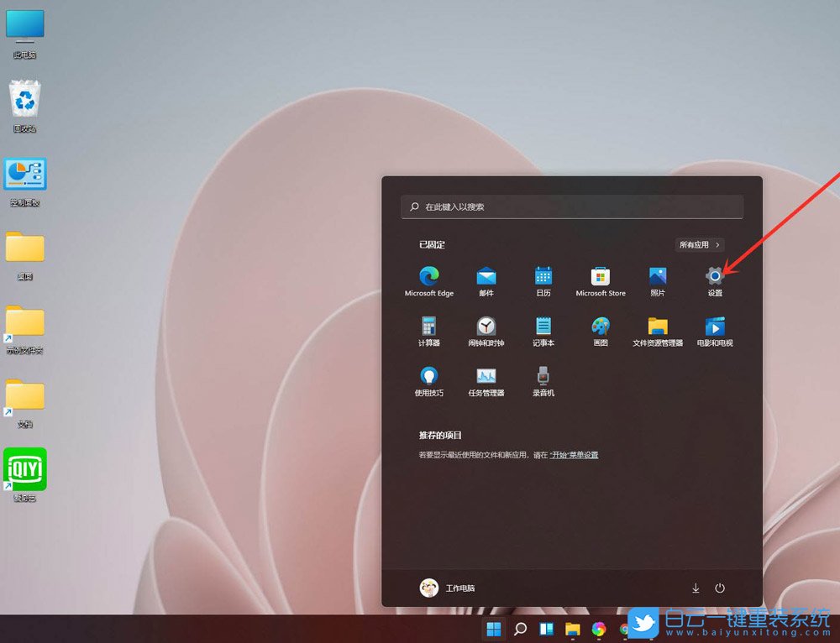840x643 pixels.
Task: Open 闹钟和时钟 (Alarms & Clock)
Action: click(x=486, y=327)
